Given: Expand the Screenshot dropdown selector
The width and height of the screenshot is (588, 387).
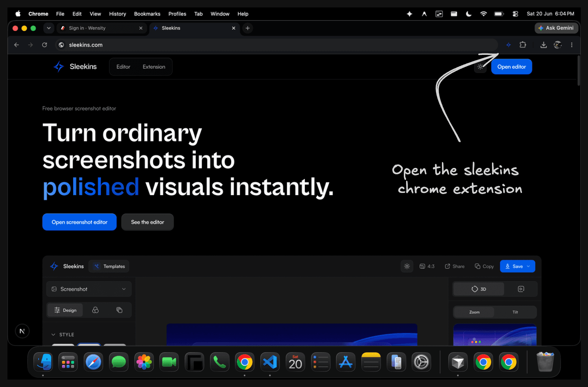Looking at the screenshot, I should tap(89, 289).
